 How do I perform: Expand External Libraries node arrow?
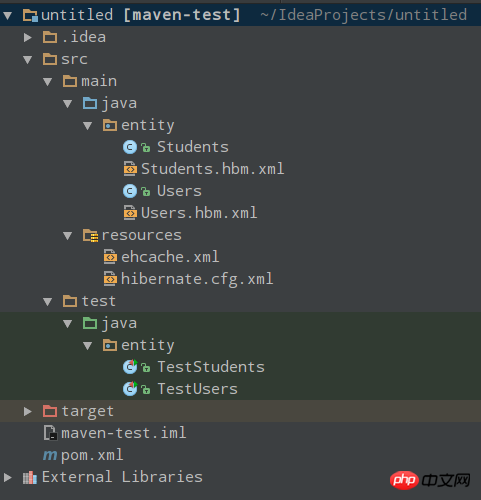tap(8, 477)
